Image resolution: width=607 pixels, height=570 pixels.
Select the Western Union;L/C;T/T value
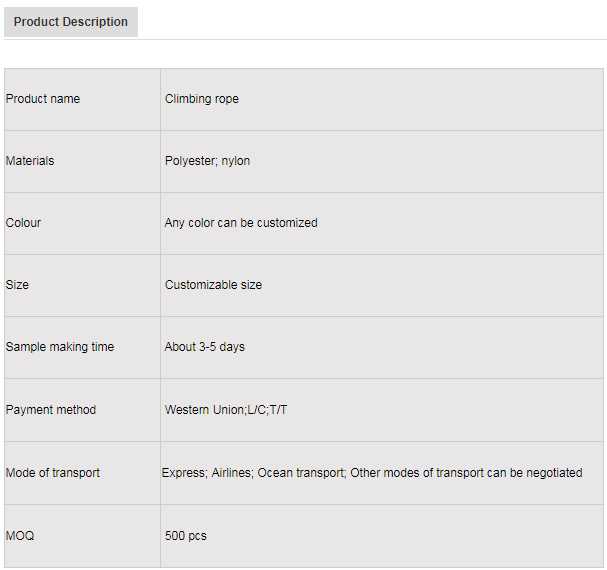[226, 410]
